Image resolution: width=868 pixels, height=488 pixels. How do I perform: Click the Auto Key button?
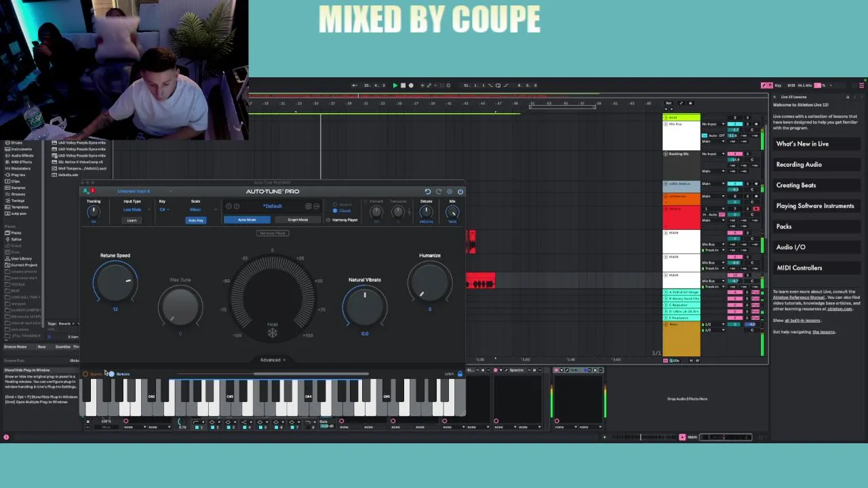tap(195, 220)
